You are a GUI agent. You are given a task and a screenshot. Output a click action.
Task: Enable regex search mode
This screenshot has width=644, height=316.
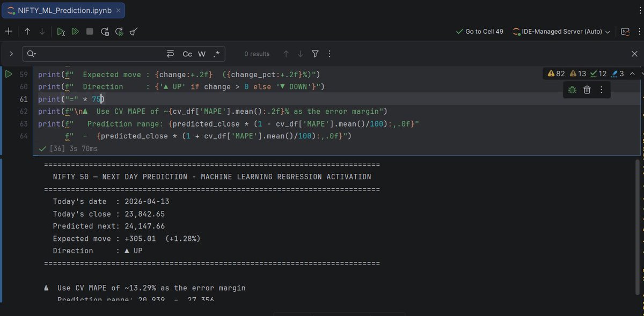(x=216, y=54)
